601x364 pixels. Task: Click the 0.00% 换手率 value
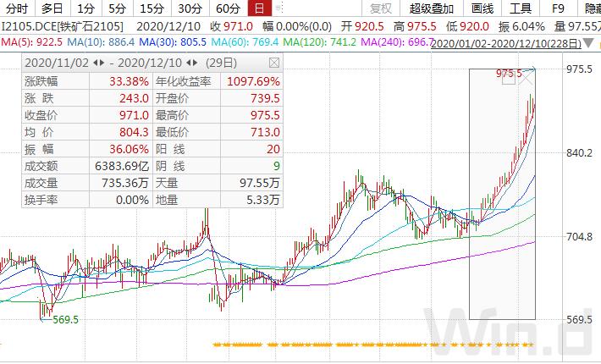pos(132,200)
